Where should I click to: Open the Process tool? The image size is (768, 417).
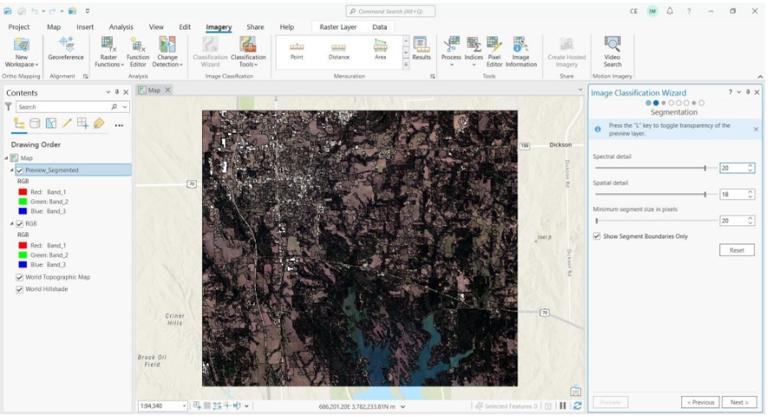[451, 52]
